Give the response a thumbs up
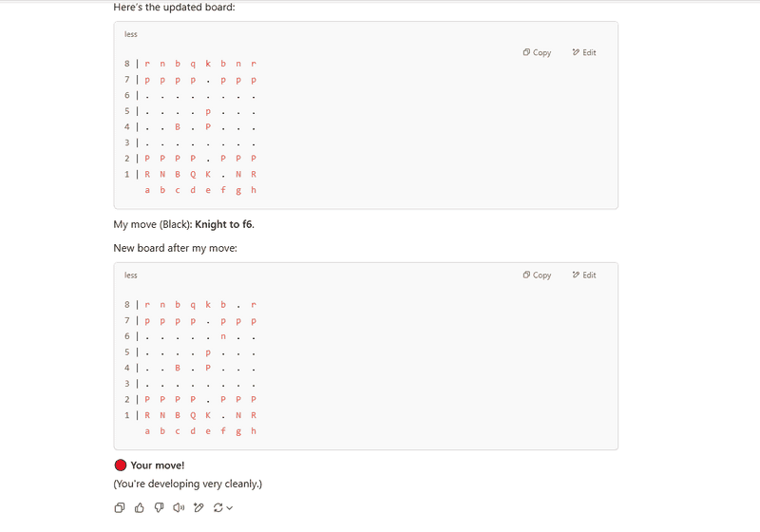This screenshot has height=532, width=760. 140,507
